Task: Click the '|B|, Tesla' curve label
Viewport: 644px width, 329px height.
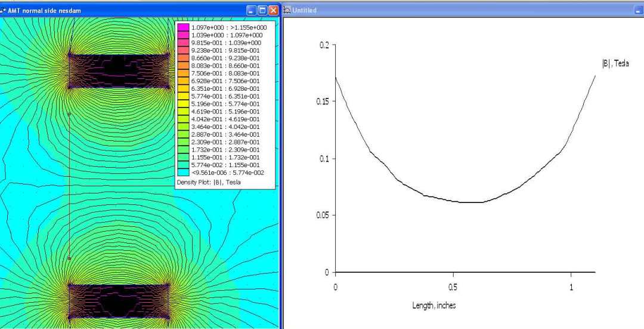Action: coord(615,64)
